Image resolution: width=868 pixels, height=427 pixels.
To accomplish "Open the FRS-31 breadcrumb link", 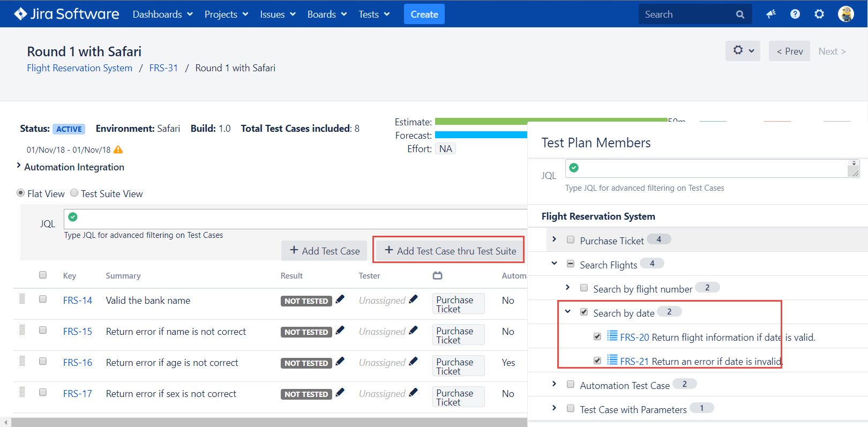I will tap(163, 68).
